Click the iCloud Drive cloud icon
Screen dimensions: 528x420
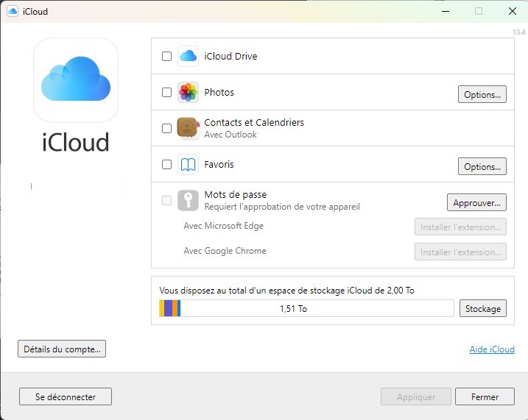click(x=188, y=56)
